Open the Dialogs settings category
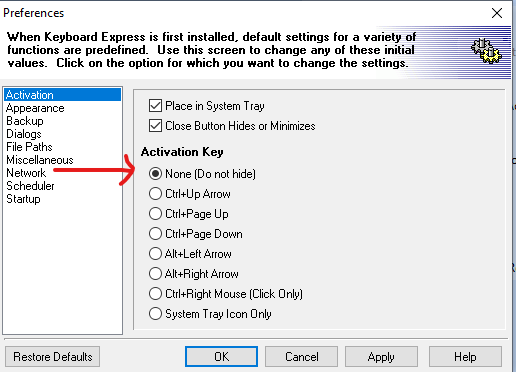 click(24, 134)
